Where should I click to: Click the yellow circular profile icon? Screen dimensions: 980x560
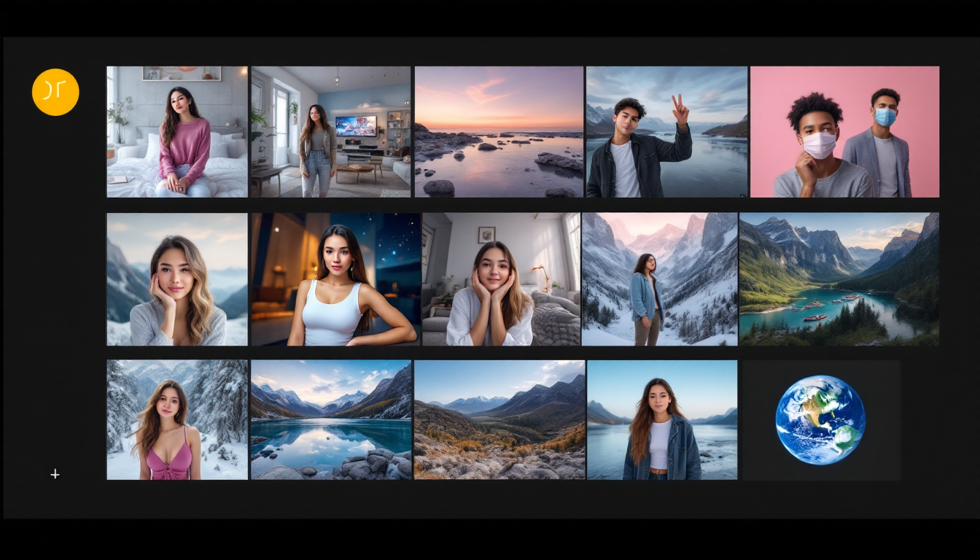55,91
